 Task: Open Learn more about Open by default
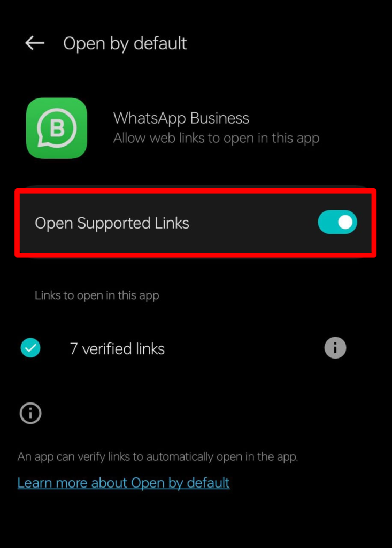pos(124,483)
